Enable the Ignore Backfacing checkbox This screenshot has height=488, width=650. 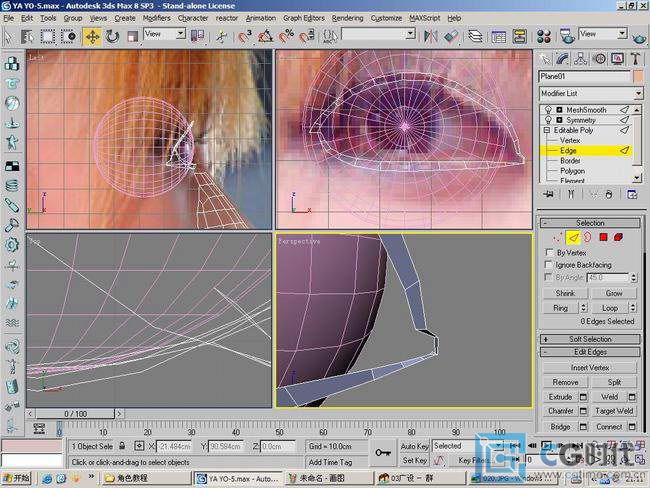tap(549, 265)
